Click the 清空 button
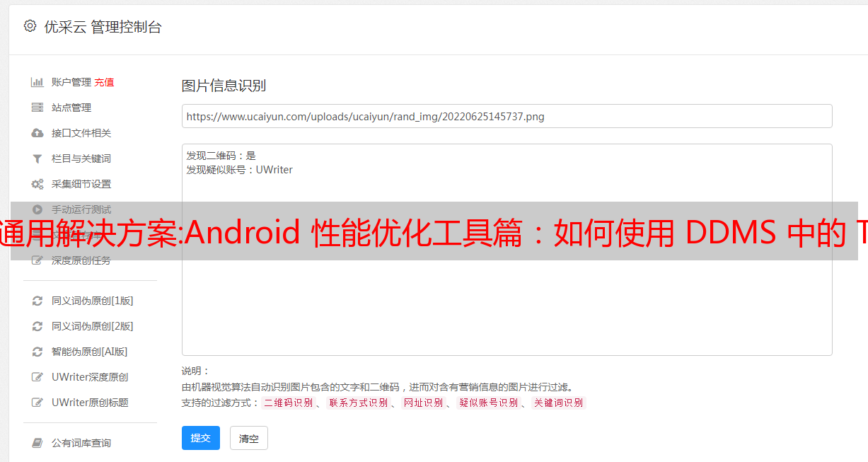This screenshot has width=868, height=462. 249,438
